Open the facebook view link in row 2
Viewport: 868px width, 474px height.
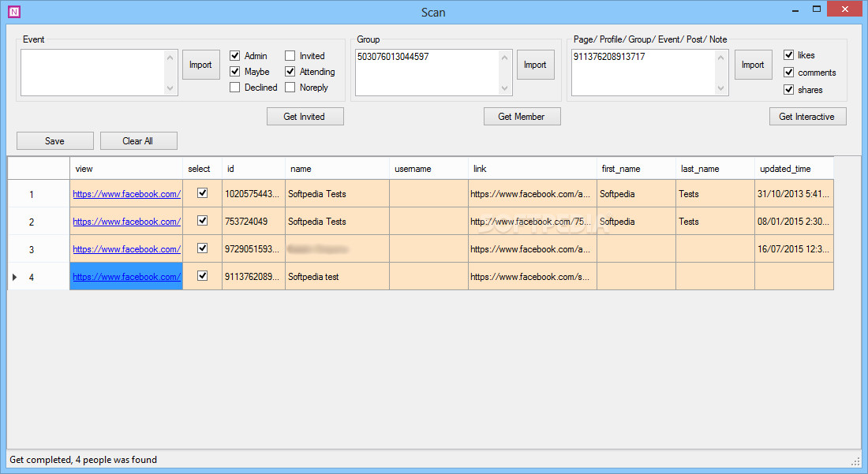[x=127, y=222]
